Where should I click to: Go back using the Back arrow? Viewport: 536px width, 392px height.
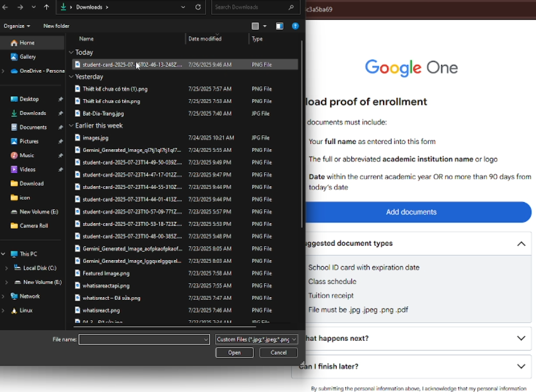coord(5,7)
